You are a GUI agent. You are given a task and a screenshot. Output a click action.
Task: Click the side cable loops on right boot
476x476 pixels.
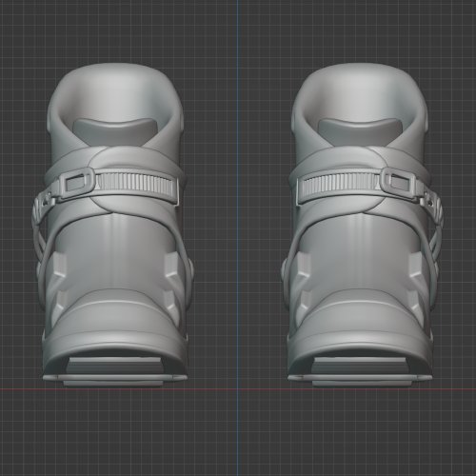click(436, 228)
